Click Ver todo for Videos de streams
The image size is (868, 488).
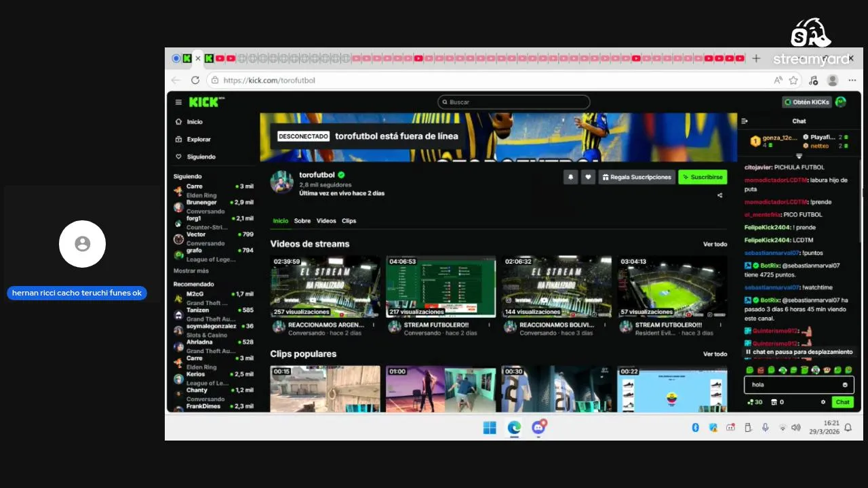tap(715, 244)
